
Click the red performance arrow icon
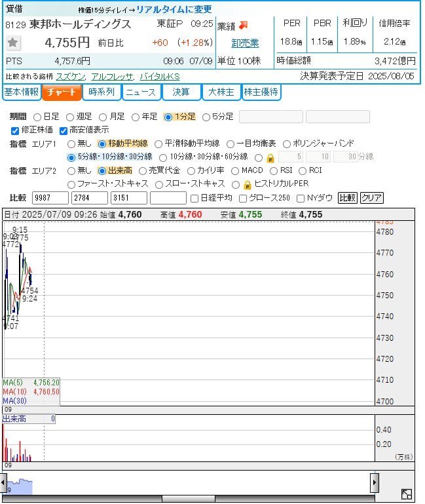244,25
